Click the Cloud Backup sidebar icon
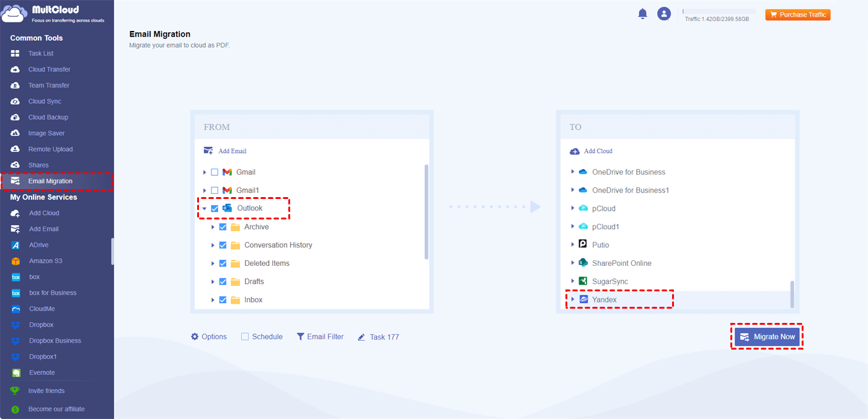 [x=15, y=117]
